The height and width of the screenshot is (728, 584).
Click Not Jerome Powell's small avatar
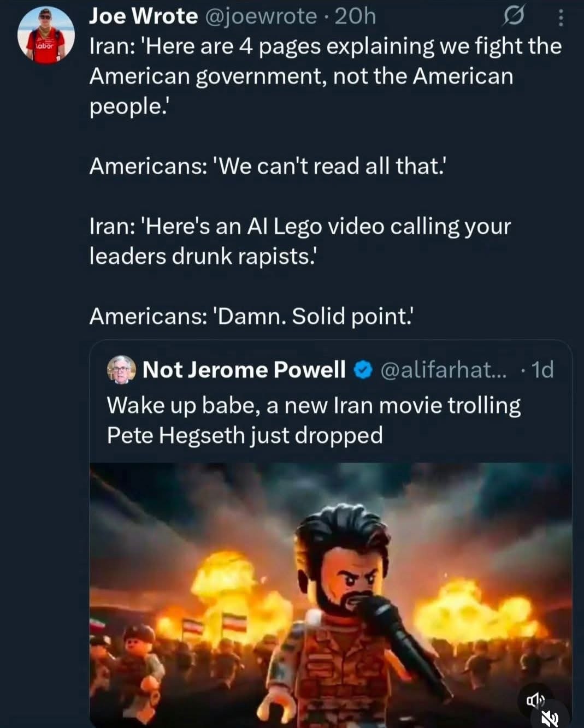pyautogui.click(x=121, y=370)
